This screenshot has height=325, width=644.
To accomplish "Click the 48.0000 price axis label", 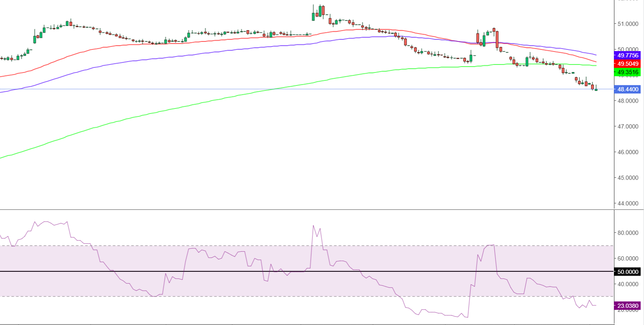I will [628, 101].
